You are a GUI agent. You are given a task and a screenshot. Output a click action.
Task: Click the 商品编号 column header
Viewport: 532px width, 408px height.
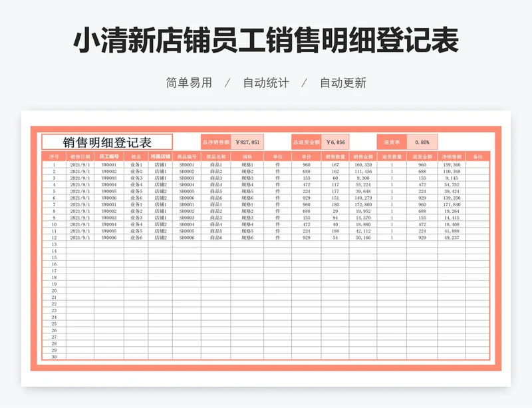187,156
